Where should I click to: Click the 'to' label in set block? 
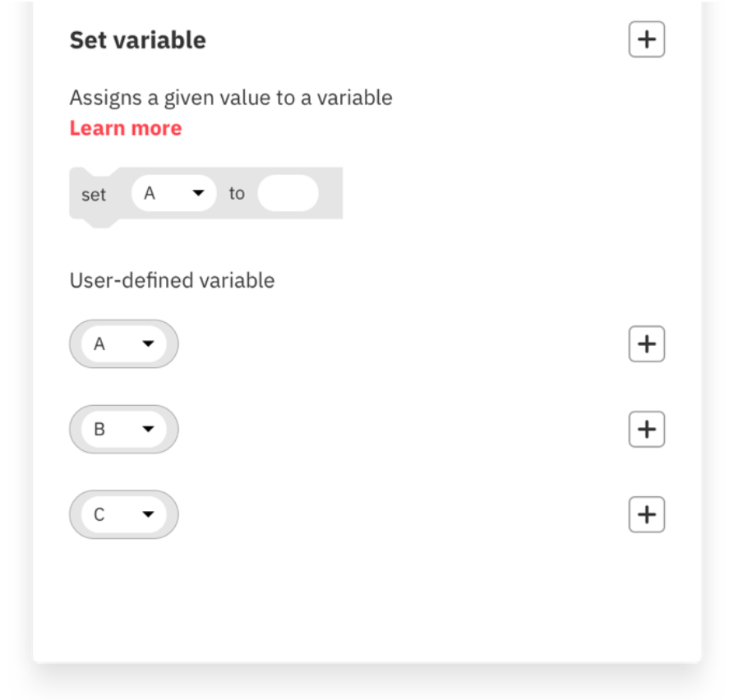pos(237,194)
